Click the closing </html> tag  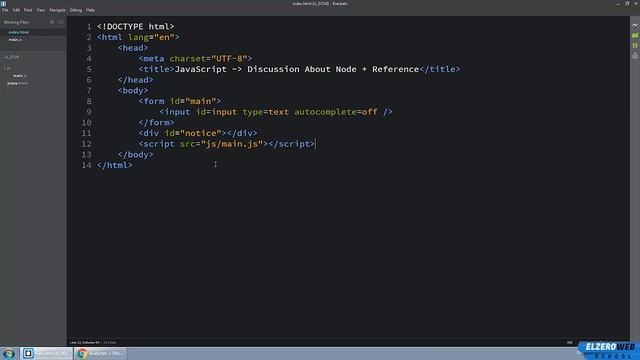(x=115, y=165)
